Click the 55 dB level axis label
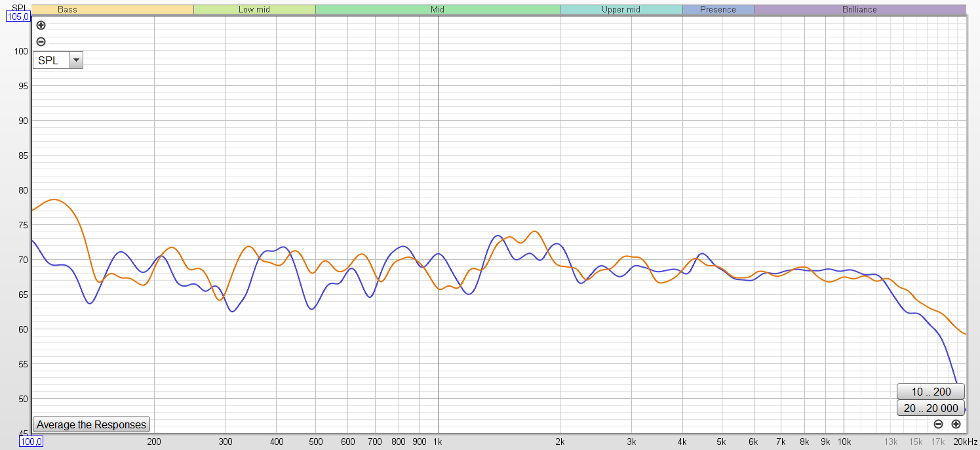Viewport: 980px width, 450px height. pos(22,364)
